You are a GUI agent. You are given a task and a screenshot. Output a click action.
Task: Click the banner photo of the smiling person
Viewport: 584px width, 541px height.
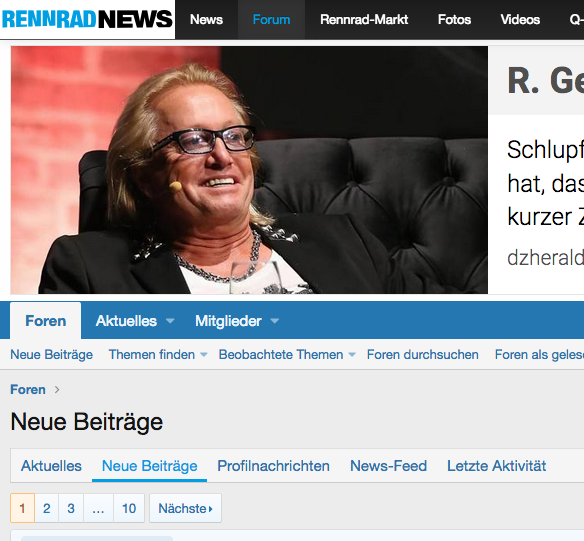click(249, 170)
